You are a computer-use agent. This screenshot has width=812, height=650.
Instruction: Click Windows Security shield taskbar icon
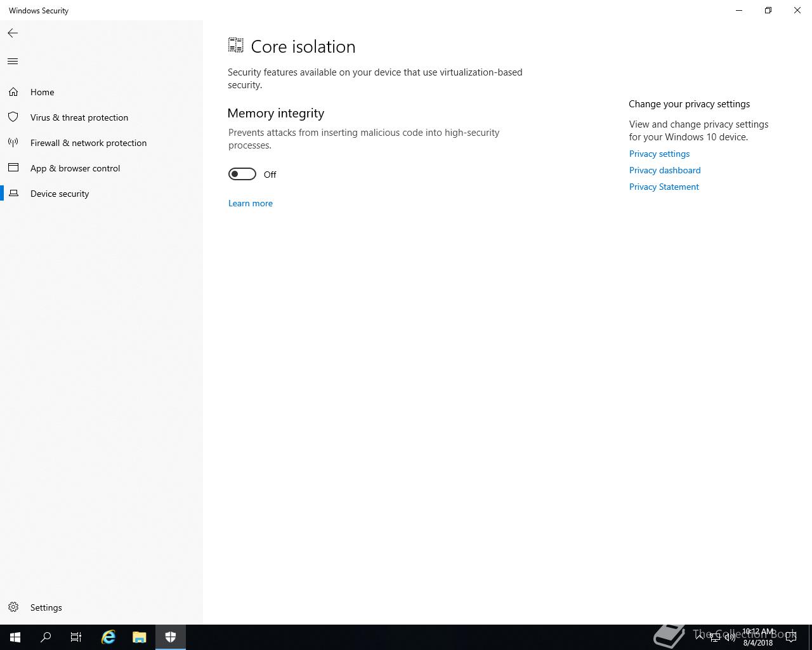[x=171, y=637]
